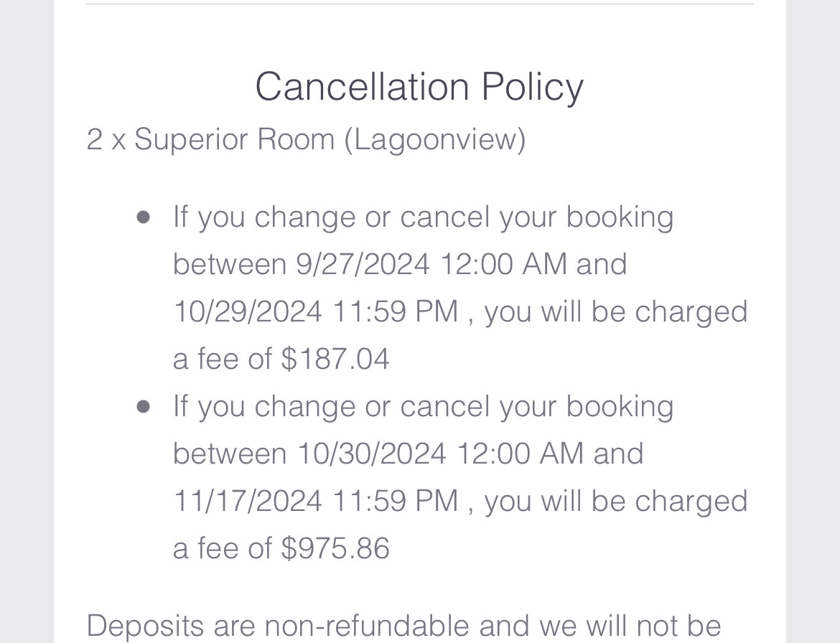
Task: Click 11:59 PM after 10/29/2024
Action: coord(395,311)
